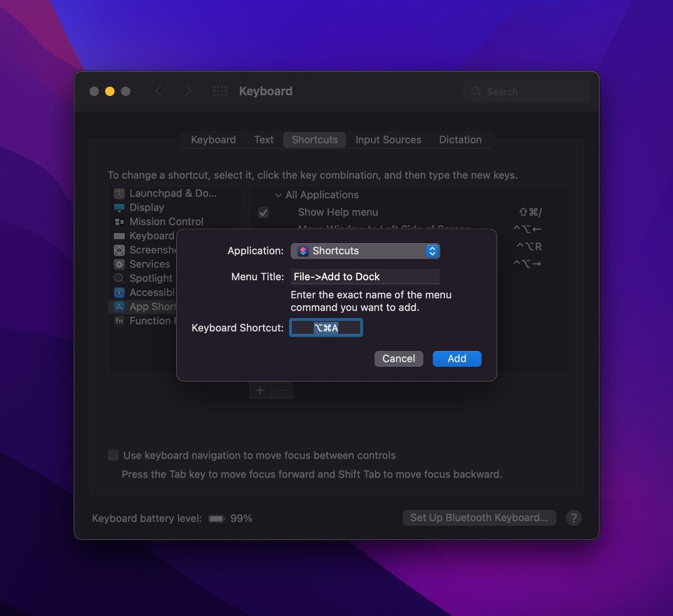The height and width of the screenshot is (616, 673).
Task: Click the 99% battery level text
Action: [x=241, y=518]
